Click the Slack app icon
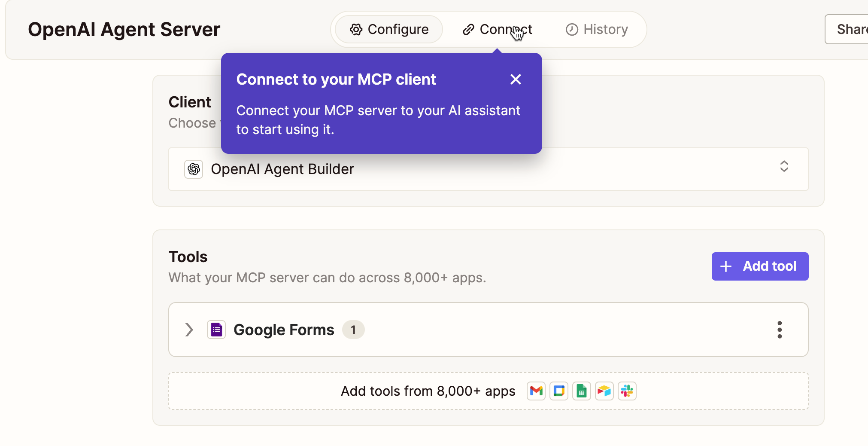Screen dimensions: 868x446 tap(627, 391)
